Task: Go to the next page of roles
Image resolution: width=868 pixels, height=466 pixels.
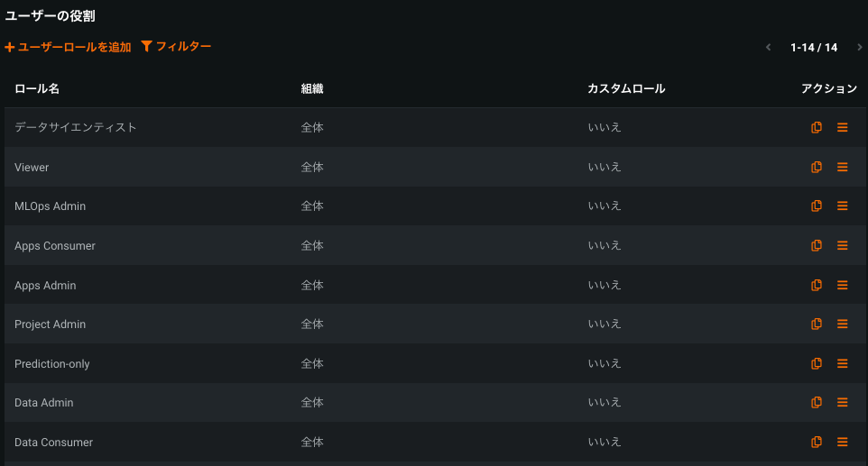Action: (860, 48)
